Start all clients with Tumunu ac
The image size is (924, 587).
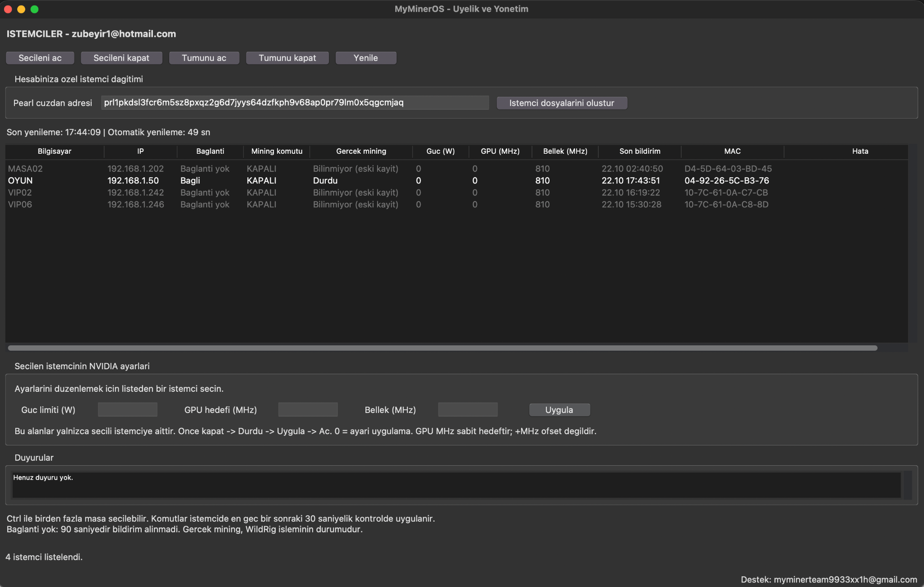pyautogui.click(x=204, y=58)
